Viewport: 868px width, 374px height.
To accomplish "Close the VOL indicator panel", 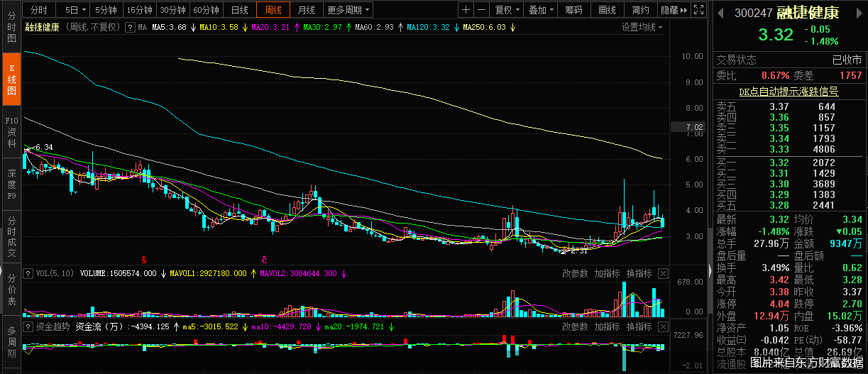I will (x=663, y=273).
